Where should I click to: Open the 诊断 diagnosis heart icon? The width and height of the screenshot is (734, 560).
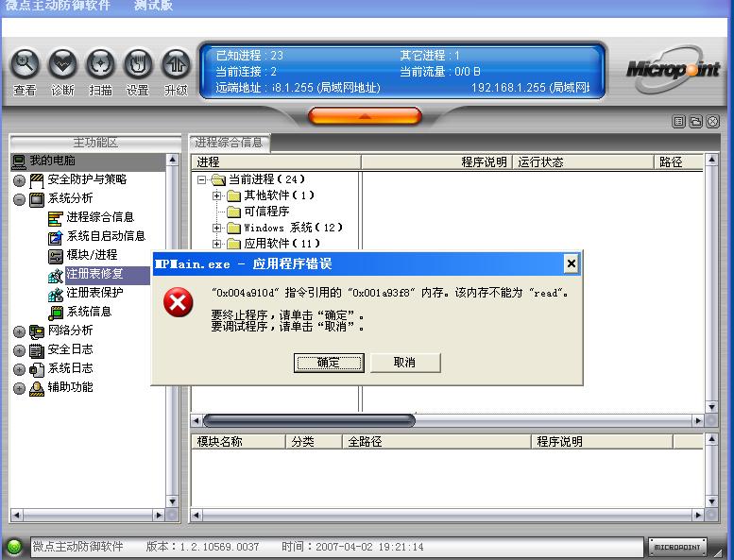[x=62, y=63]
